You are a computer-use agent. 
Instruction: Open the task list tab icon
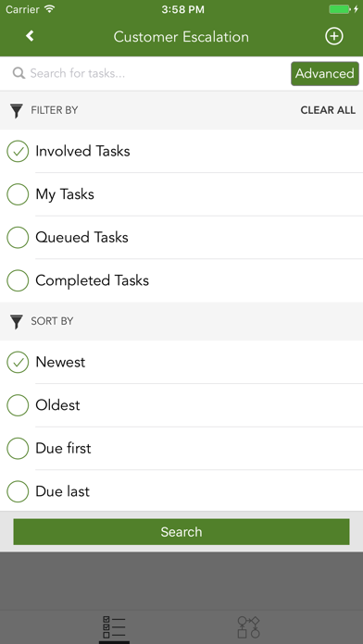point(114,627)
